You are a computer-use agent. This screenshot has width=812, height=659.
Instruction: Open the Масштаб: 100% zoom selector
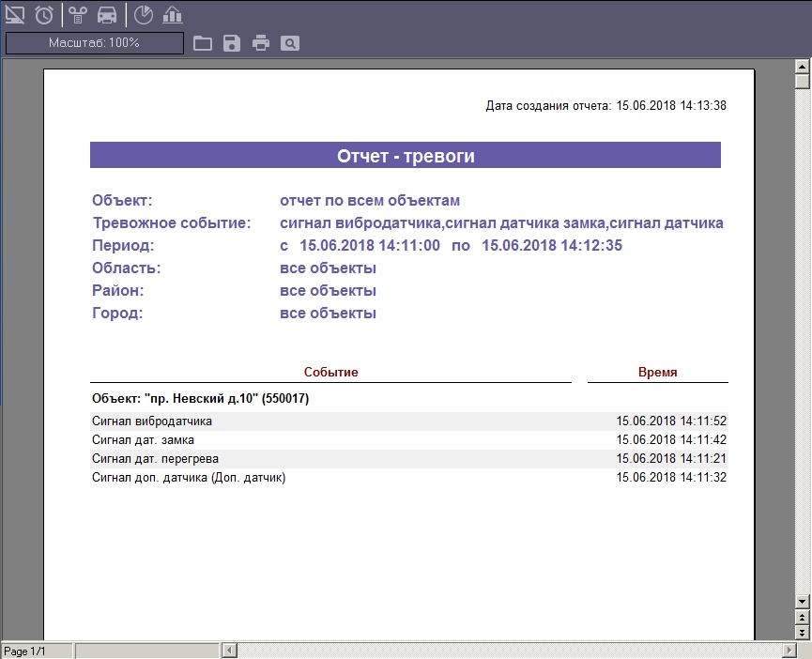[94, 43]
